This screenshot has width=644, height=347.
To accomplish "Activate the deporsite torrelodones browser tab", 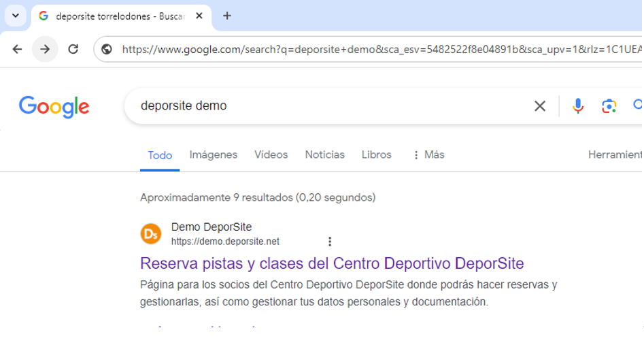I will point(120,16).
